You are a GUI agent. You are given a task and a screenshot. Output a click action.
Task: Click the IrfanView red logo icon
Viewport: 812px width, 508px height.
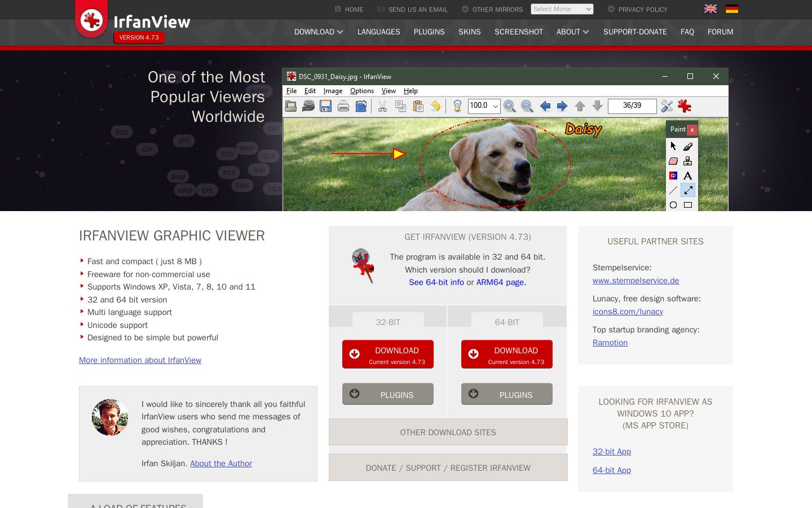click(91, 20)
